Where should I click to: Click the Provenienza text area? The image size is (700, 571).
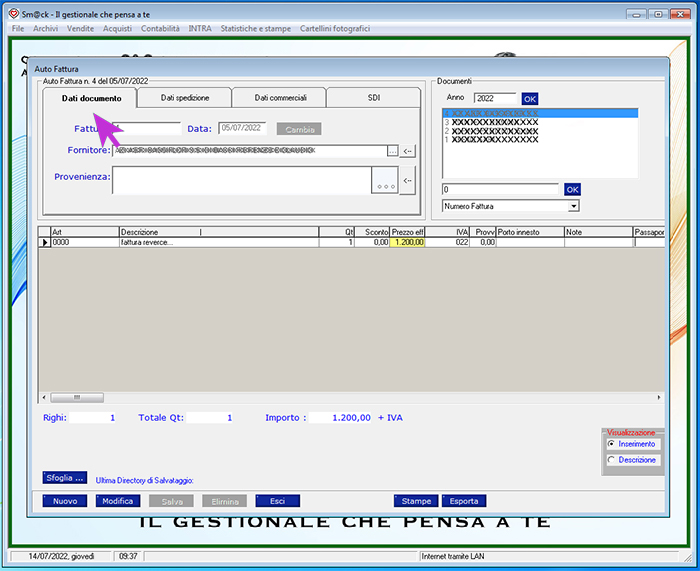242,180
